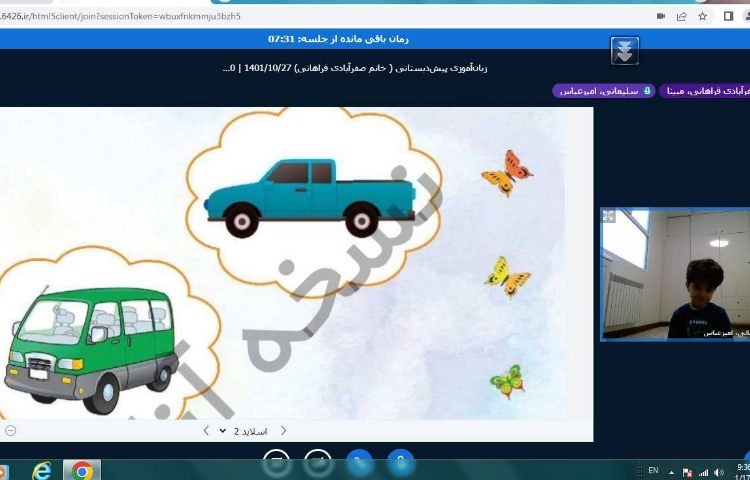This screenshot has height=480, width=750.
Task: Click the second blue round action button
Action: pyautogui.click(x=401, y=459)
